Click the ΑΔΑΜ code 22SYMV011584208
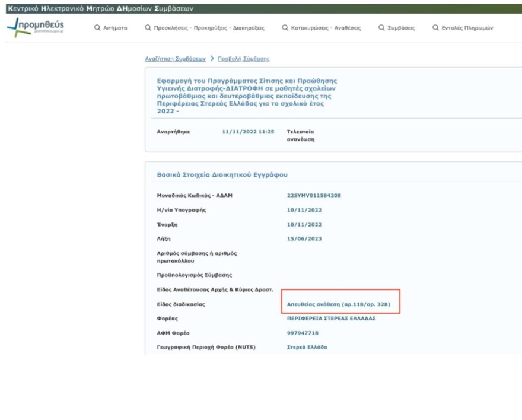 pos(314,195)
